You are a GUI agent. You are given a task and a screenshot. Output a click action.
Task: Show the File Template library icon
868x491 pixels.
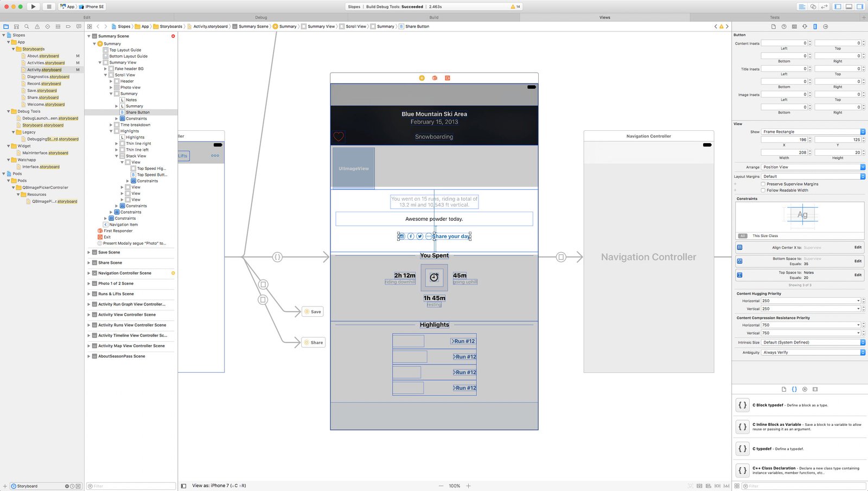[x=784, y=389]
